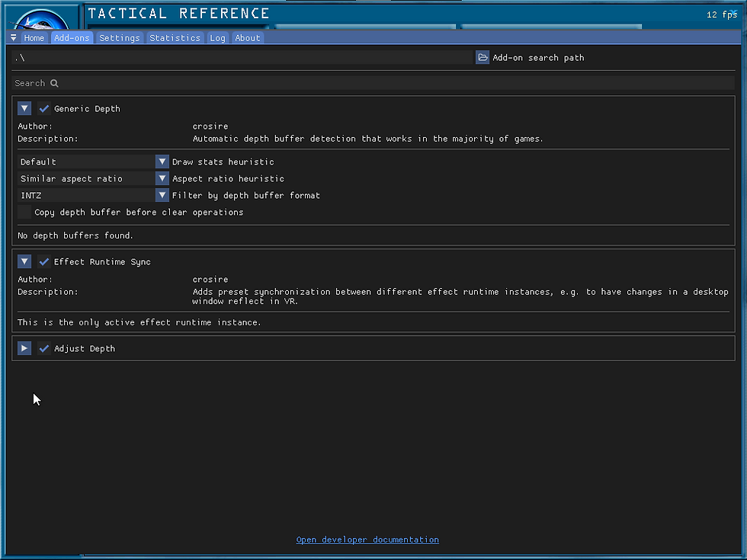Open the Settings tab
747x560 pixels.
pos(120,37)
